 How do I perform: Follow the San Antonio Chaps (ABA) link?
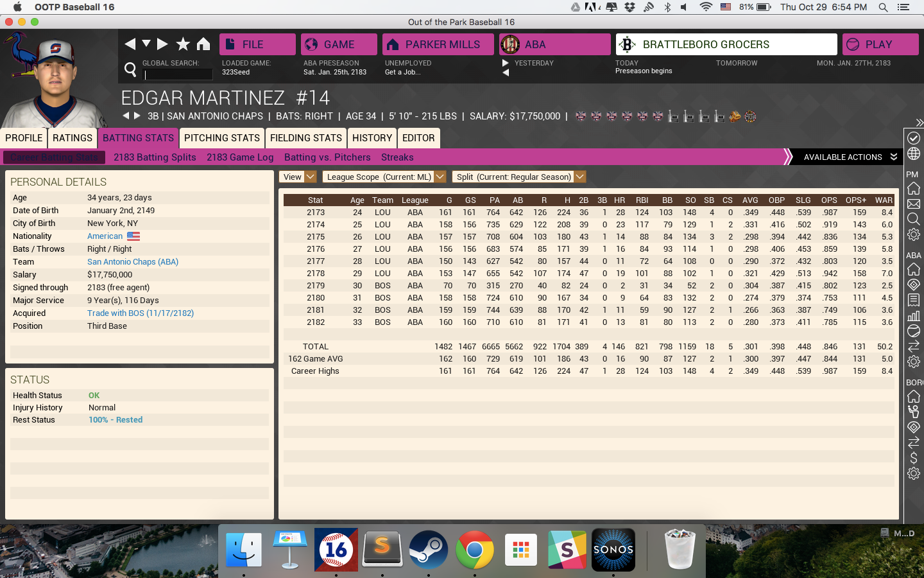[133, 262]
